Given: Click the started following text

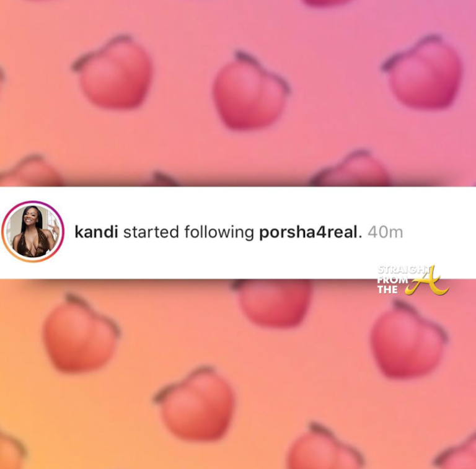Looking at the screenshot, I should point(188,233).
